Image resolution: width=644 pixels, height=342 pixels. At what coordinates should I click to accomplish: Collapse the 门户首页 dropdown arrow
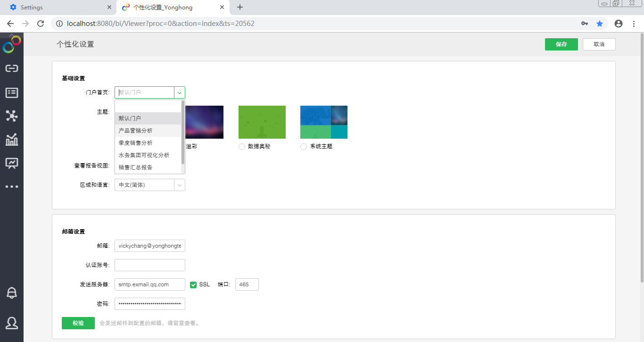[180, 92]
